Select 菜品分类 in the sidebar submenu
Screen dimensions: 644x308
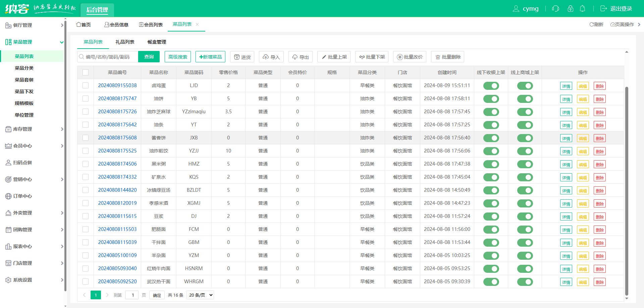[x=24, y=68]
